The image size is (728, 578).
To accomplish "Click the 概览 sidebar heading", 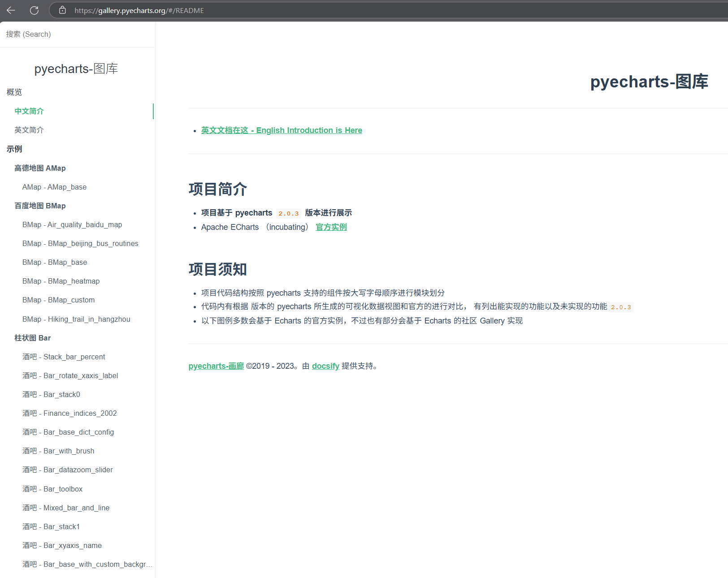I will (14, 92).
